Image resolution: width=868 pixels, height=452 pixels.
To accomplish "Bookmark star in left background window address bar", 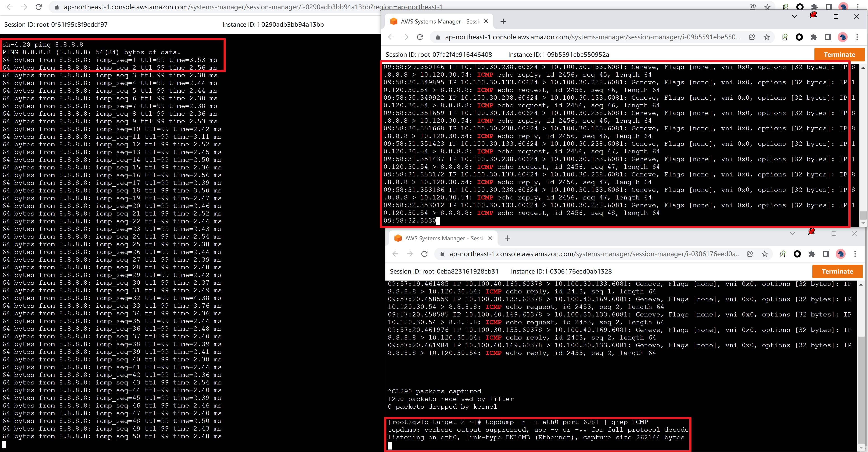I will point(767,7).
